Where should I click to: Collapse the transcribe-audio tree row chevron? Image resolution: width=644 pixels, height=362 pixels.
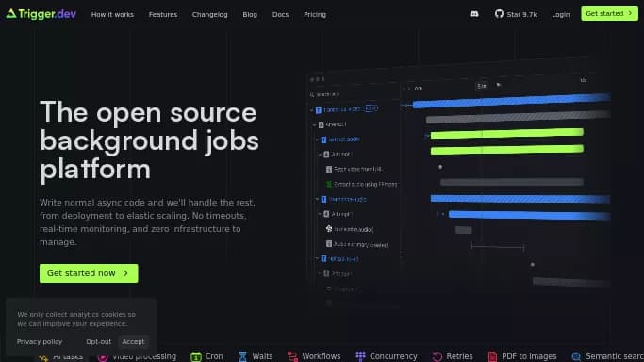(317, 199)
